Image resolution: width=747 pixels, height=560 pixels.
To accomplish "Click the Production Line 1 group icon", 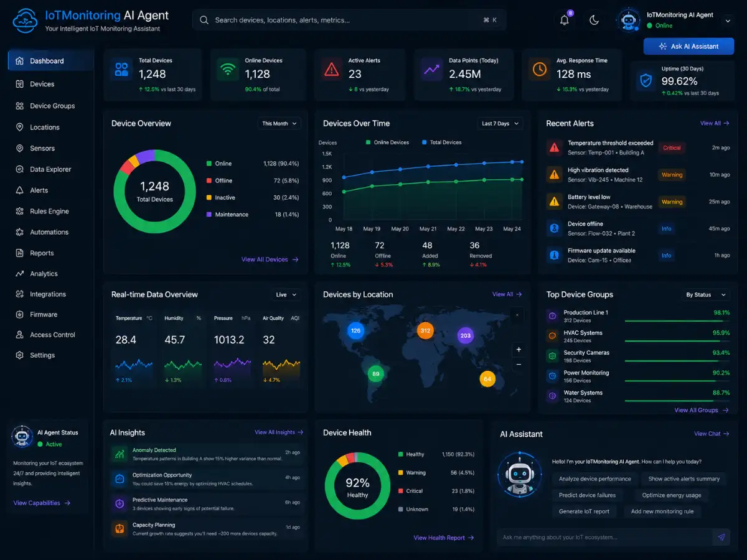I will point(552,316).
